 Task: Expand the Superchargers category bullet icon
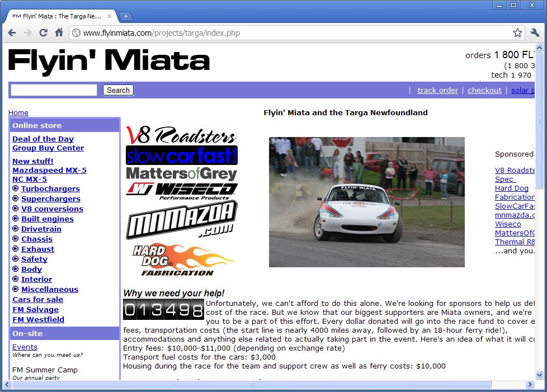point(15,199)
